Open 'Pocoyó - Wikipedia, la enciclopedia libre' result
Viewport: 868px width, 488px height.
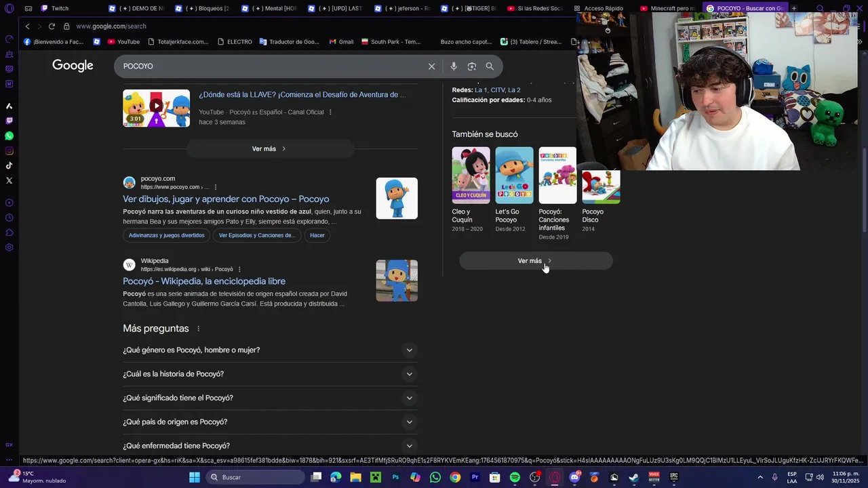204,281
